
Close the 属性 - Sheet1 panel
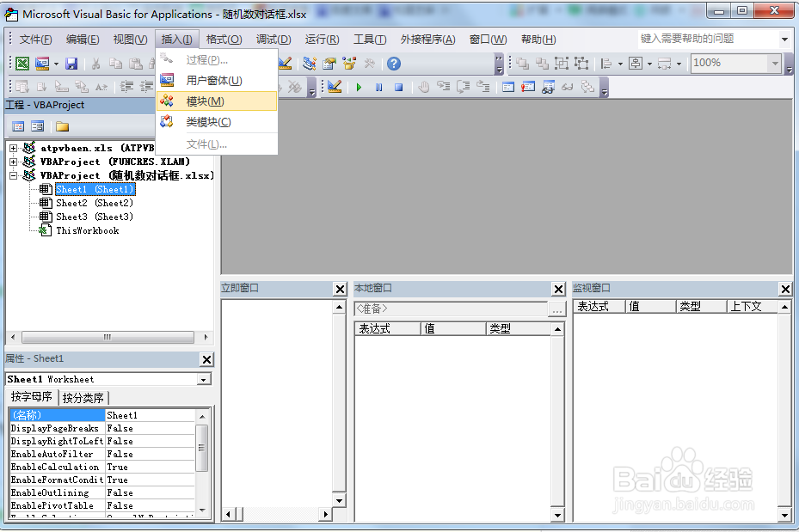pos(206,360)
